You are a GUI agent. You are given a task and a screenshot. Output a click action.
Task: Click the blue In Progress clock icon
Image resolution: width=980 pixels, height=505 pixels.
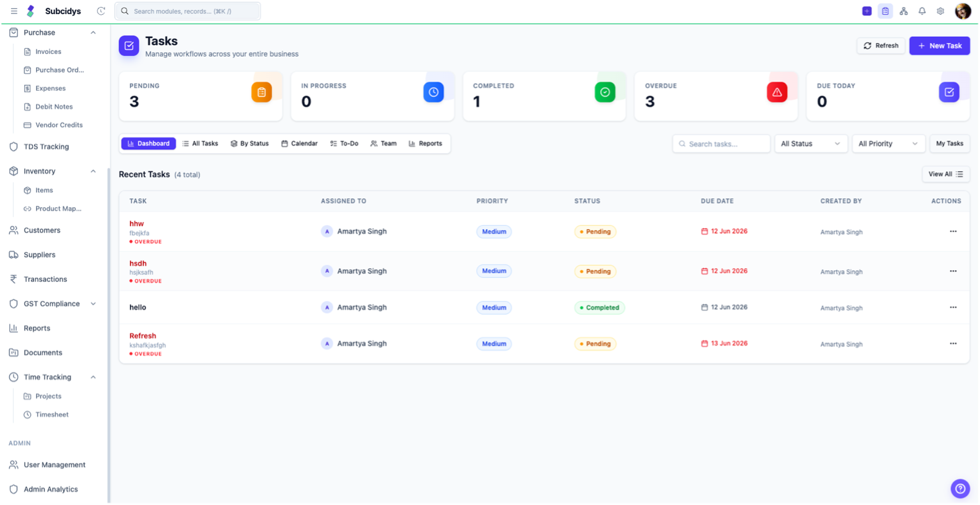coord(433,92)
